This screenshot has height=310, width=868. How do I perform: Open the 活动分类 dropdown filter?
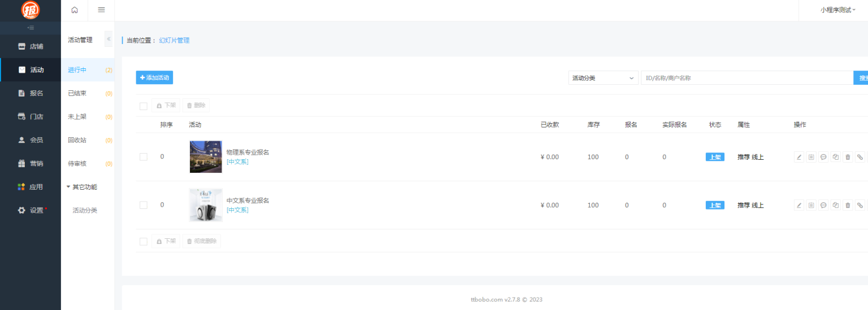[x=602, y=78]
